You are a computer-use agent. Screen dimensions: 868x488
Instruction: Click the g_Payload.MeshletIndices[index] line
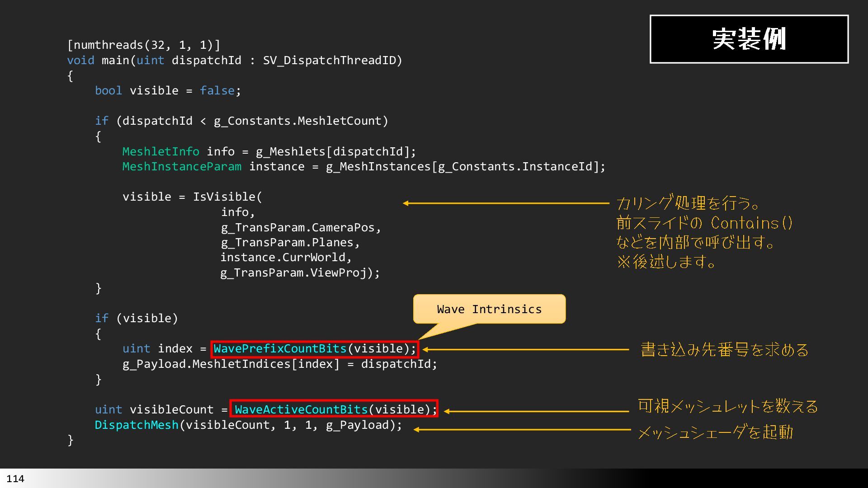click(x=280, y=364)
